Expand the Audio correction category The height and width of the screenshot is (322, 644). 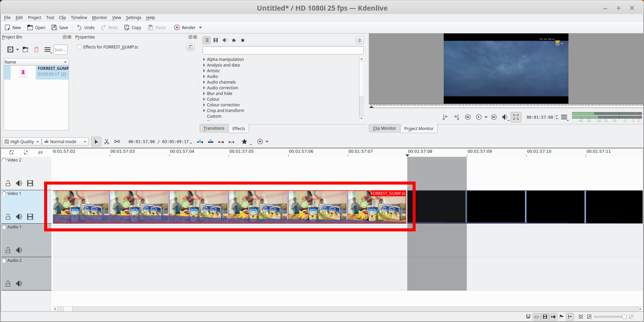[x=204, y=88]
